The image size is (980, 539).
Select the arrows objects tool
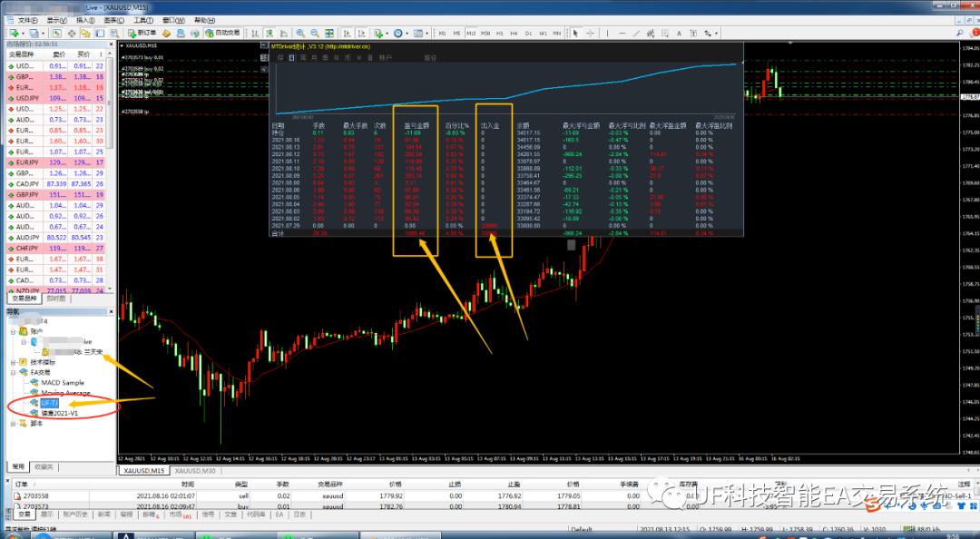[x=708, y=33]
